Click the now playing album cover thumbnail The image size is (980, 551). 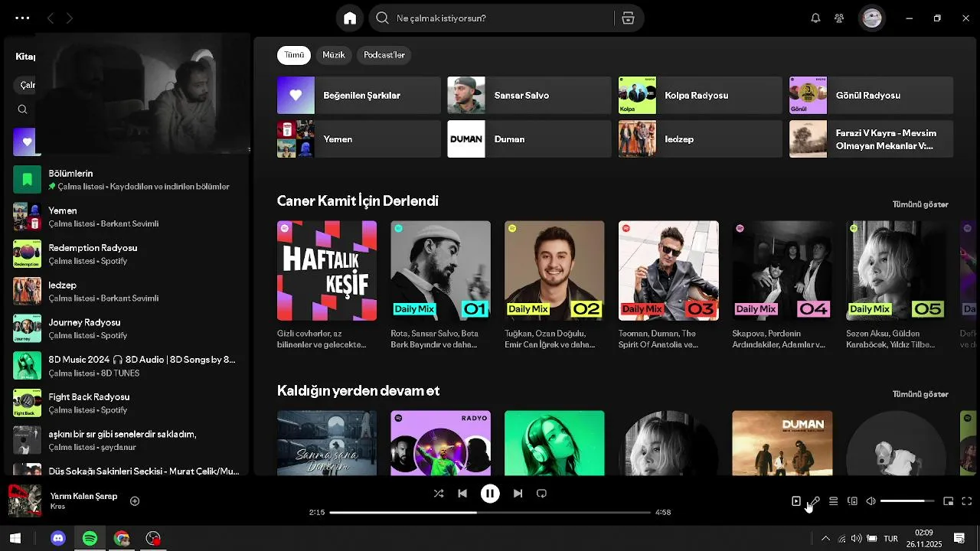[x=24, y=501]
